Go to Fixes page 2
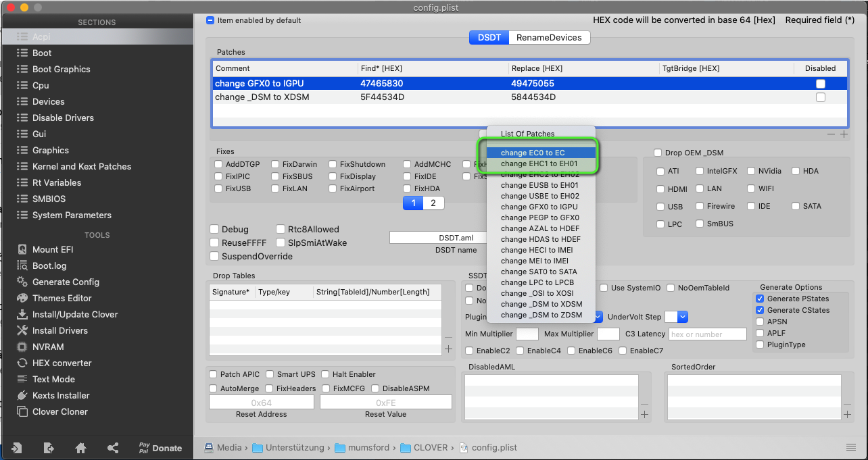This screenshot has width=868, height=460. 433,203
